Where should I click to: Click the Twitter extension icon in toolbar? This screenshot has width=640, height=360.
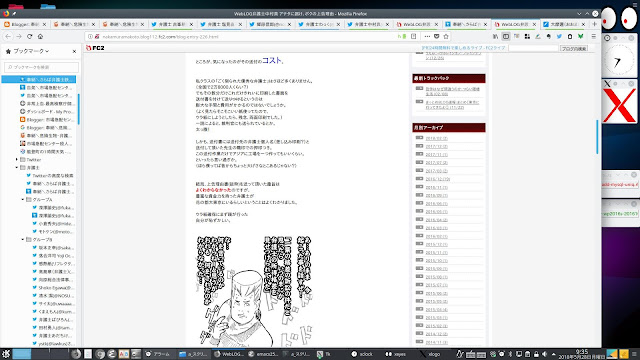tap(559, 36)
